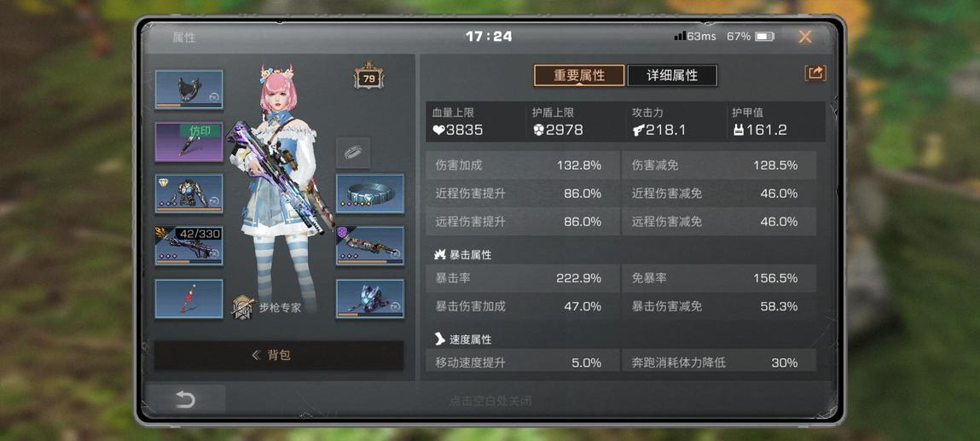Tap the 暴击率 crit rate row
This screenshot has height=441, width=980.
523,278
